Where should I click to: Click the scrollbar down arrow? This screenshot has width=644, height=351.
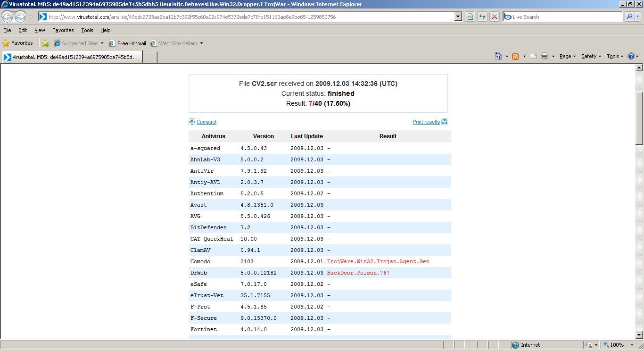pyautogui.click(x=639, y=335)
